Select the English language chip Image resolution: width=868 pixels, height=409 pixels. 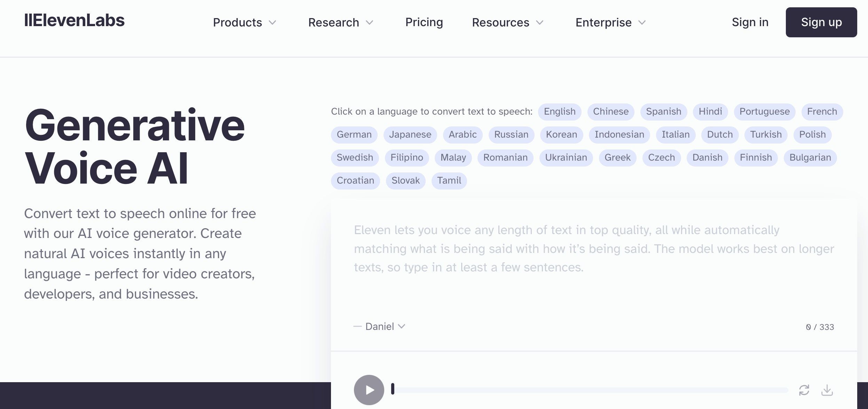[559, 111]
